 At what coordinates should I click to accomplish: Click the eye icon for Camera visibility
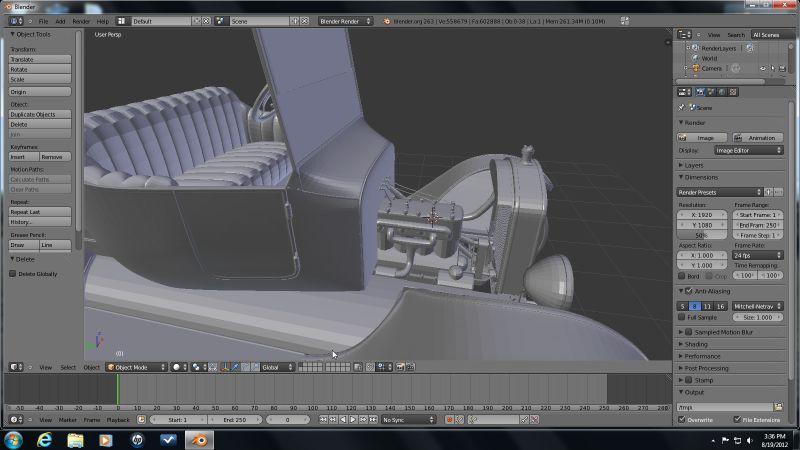(762, 68)
